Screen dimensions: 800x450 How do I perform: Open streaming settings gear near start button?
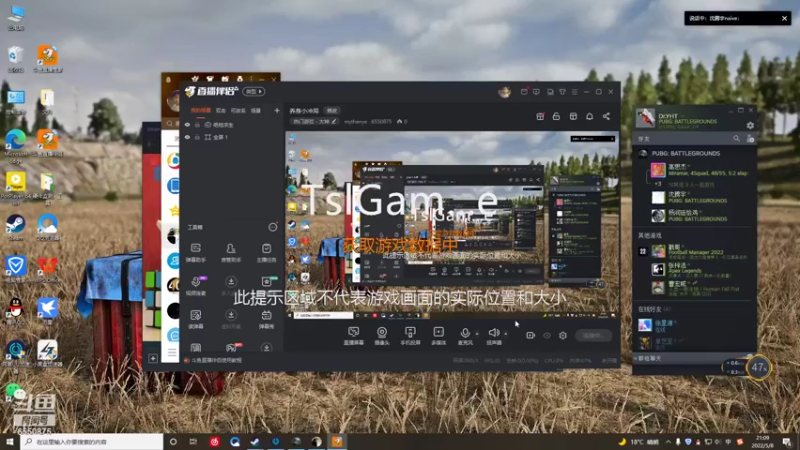pyautogui.click(x=563, y=335)
